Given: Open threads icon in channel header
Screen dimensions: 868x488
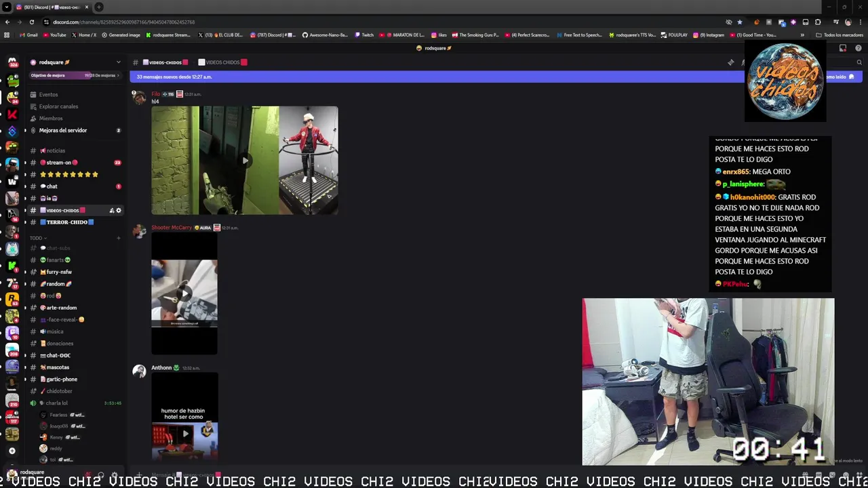Looking at the screenshot, I should (730, 62).
